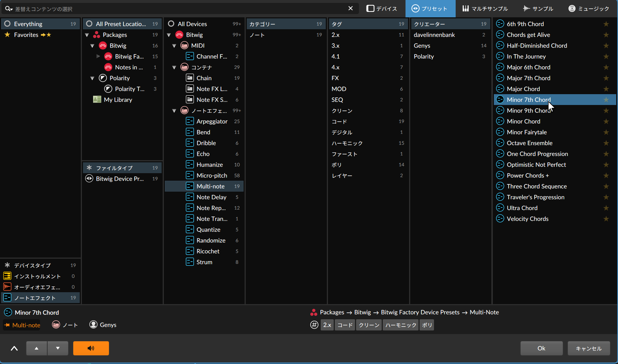Collapse the Polarity location node
This screenshot has height=364, width=618.
[x=92, y=78]
